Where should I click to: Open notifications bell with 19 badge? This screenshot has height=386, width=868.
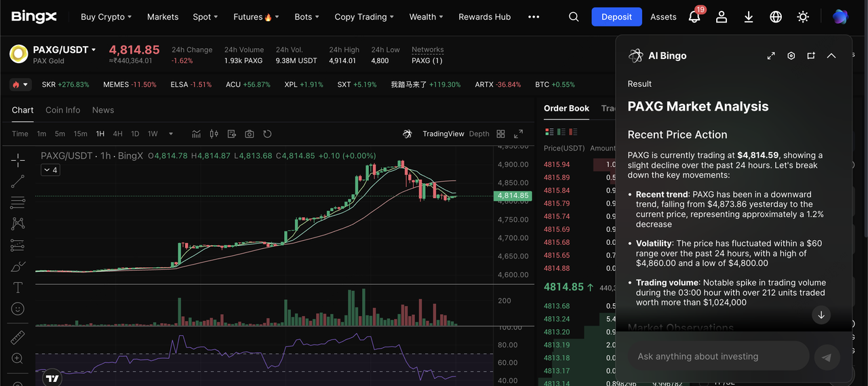(x=694, y=17)
